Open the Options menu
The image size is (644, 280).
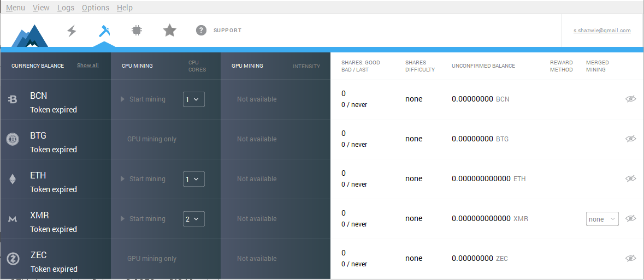tap(96, 8)
